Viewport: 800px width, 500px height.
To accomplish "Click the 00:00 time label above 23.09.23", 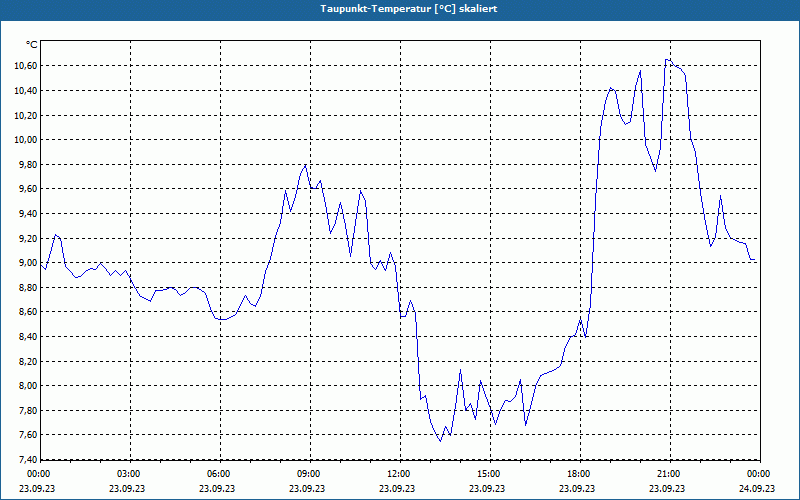I will pos(39,474).
